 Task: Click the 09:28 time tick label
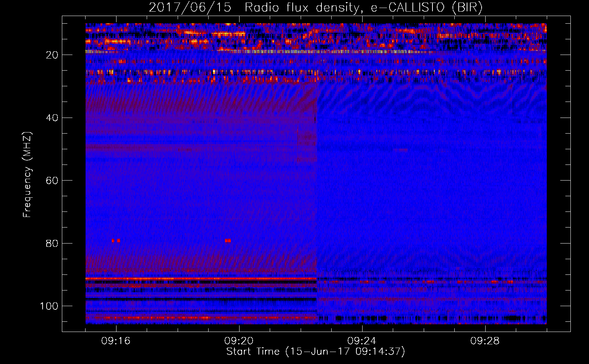485,341
